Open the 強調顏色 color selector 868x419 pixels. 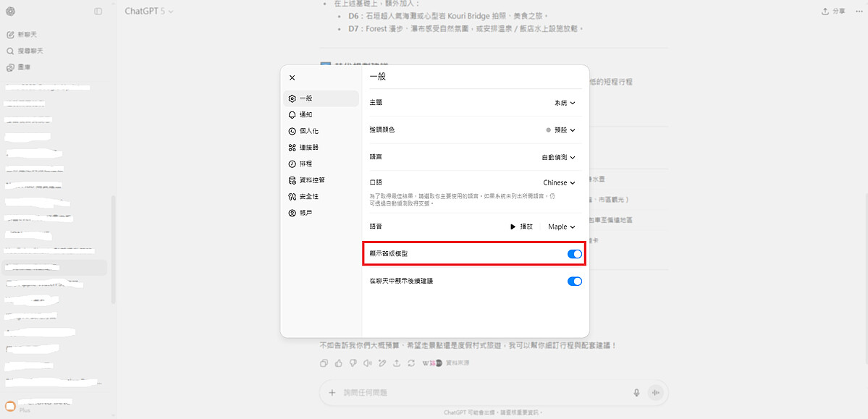(x=562, y=130)
